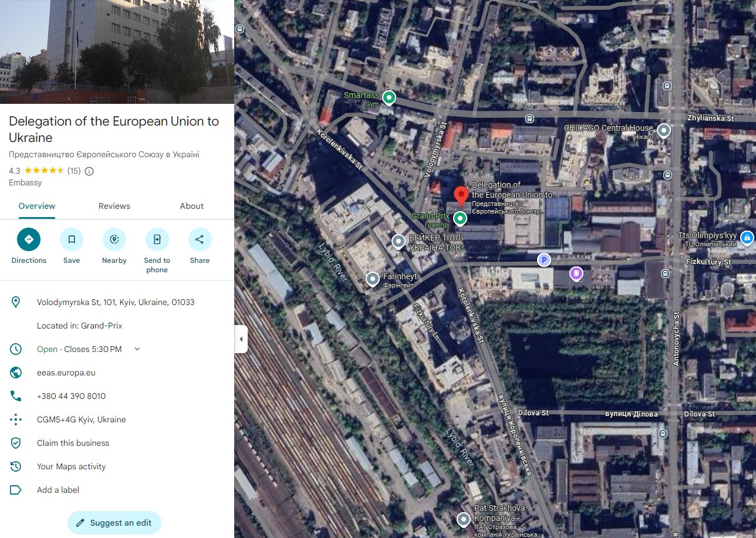The height and width of the screenshot is (538, 756).
Task: Click the вулиця Ділова map label
Action: pos(632,414)
